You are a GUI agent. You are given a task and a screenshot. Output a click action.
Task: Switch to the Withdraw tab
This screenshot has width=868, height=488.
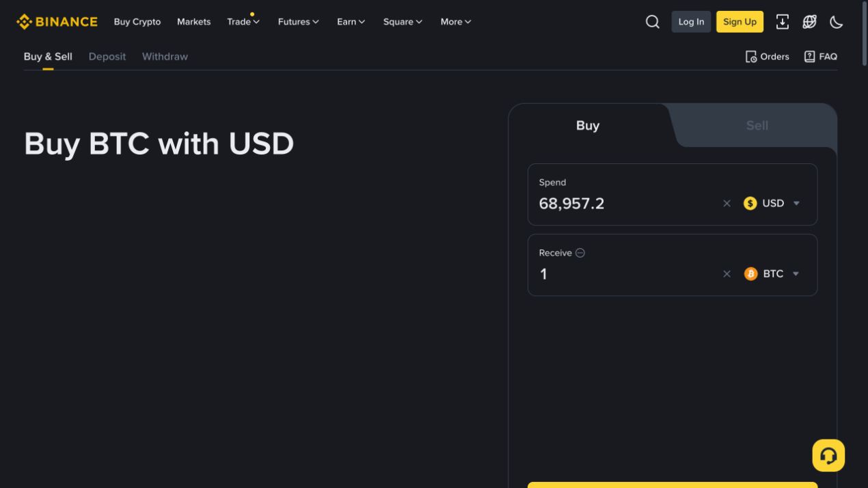pos(165,57)
